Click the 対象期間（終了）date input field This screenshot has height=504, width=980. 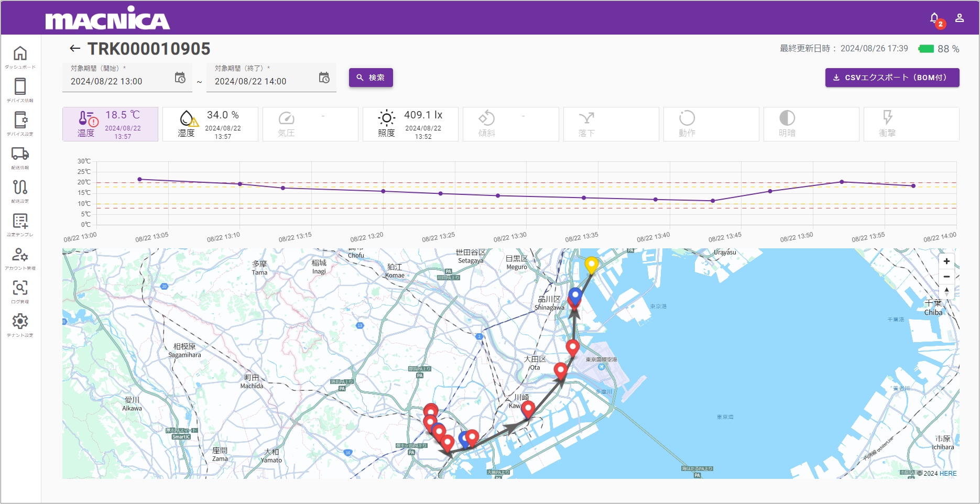click(x=262, y=81)
